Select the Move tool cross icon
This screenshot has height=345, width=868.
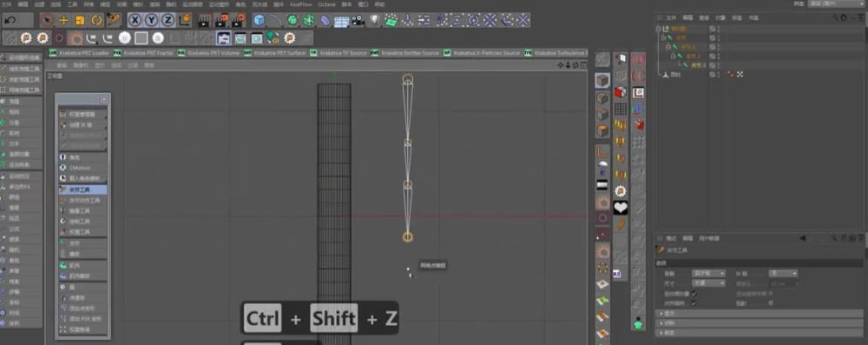[x=63, y=21]
